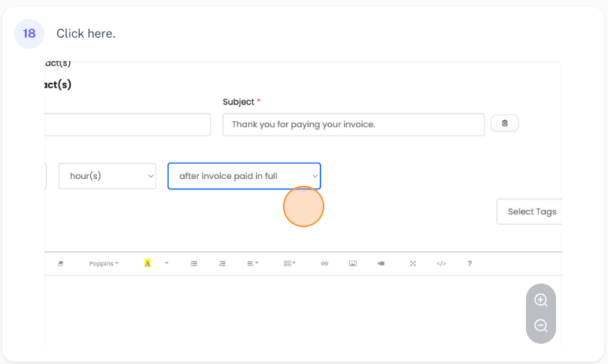Insert a numbered ordered list
The height and width of the screenshot is (364, 608).
tap(222, 264)
